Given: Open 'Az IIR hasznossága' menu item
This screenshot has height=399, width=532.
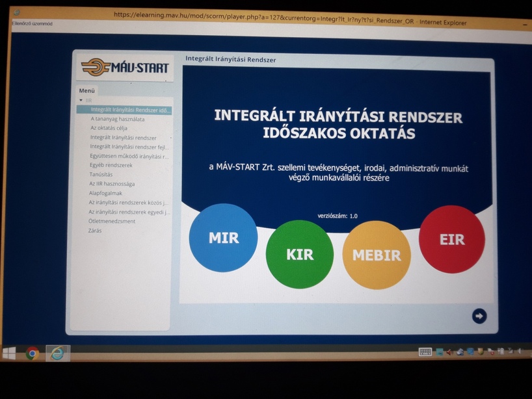Looking at the screenshot, I should [112, 184].
